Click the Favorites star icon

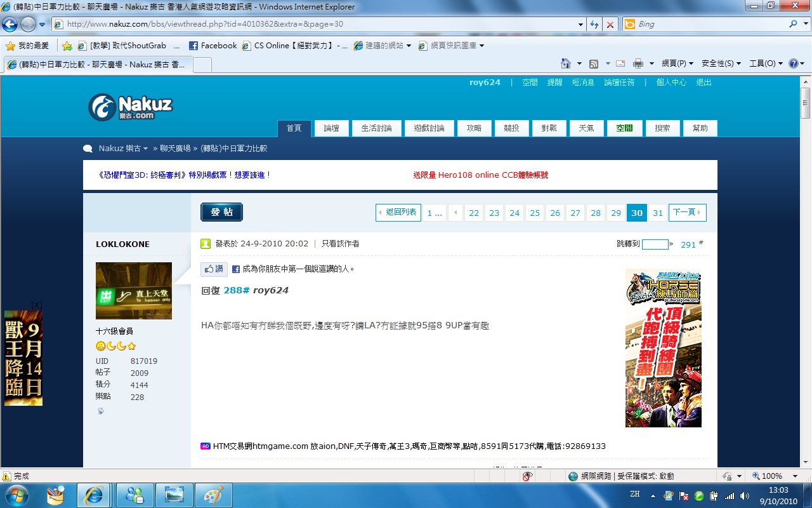click(10, 46)
